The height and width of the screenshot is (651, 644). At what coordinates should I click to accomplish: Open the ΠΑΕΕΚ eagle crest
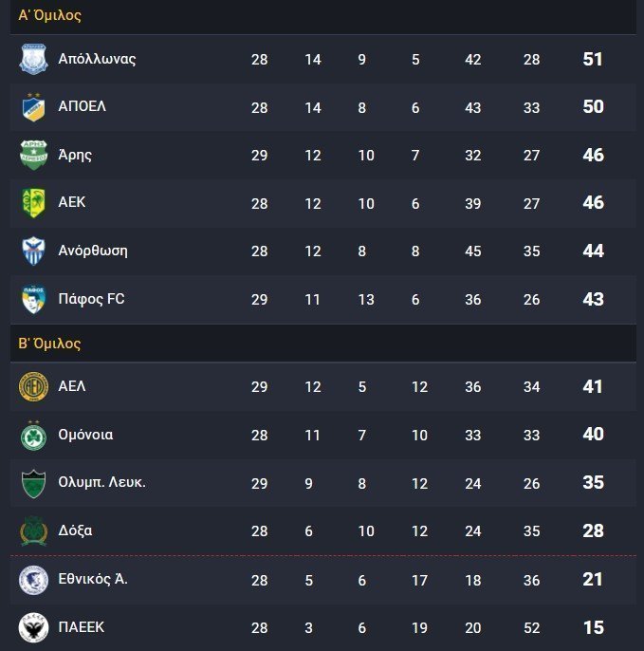coord(33,627)
